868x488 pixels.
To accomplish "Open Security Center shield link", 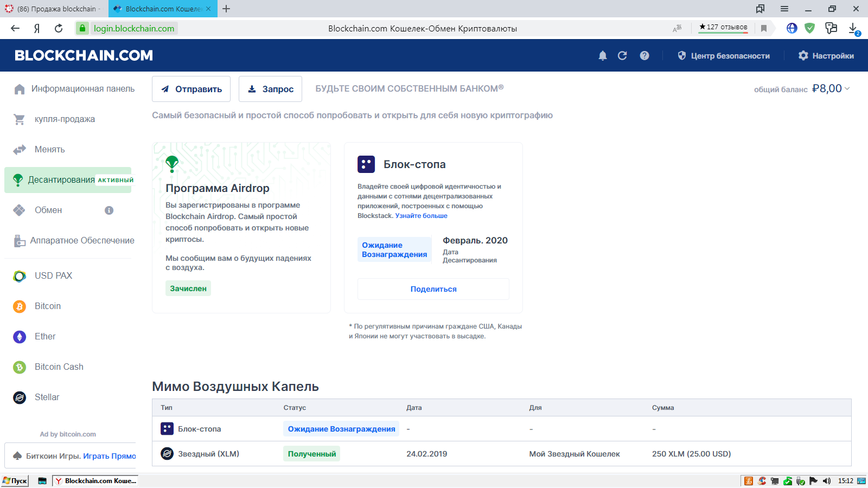I will 724,56.
